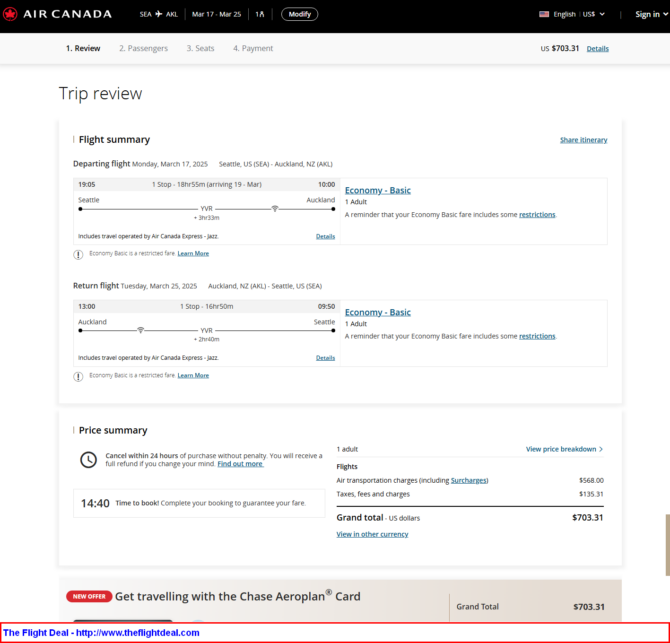Click the Wi-Fi icon on return flight line
The height and width of the screenshot is (643, 670).
140,330
